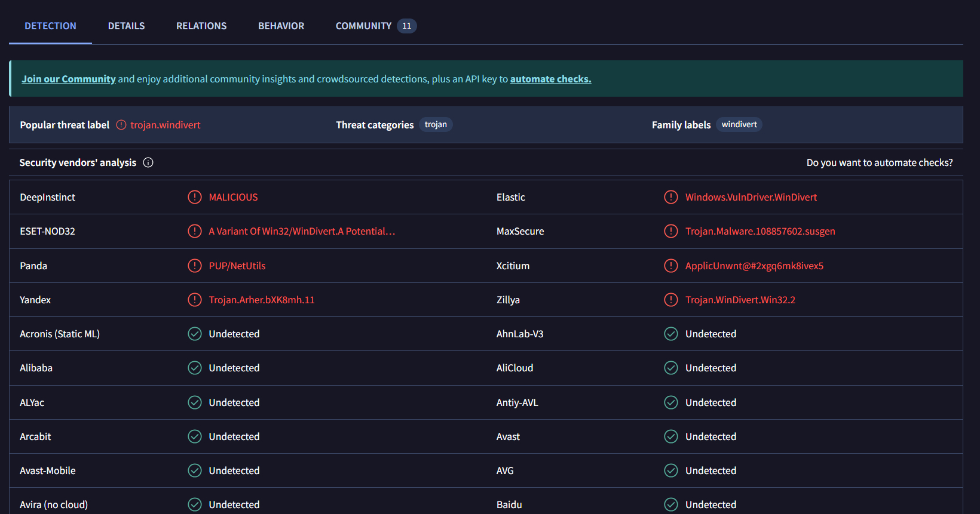The width and height of the screenshot is (980, 514).
Task: Click the Zillya detection warning icon
Action: coord(671,300)
